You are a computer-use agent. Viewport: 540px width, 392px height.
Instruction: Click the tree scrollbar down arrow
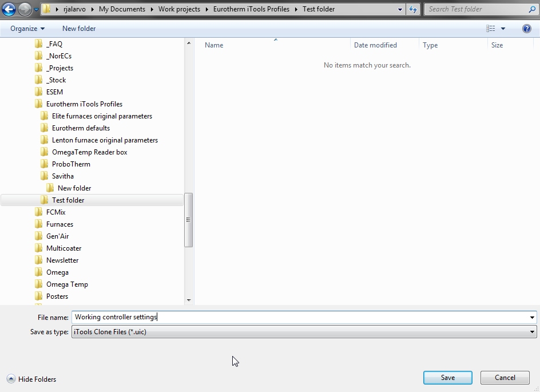pos(189,300)
